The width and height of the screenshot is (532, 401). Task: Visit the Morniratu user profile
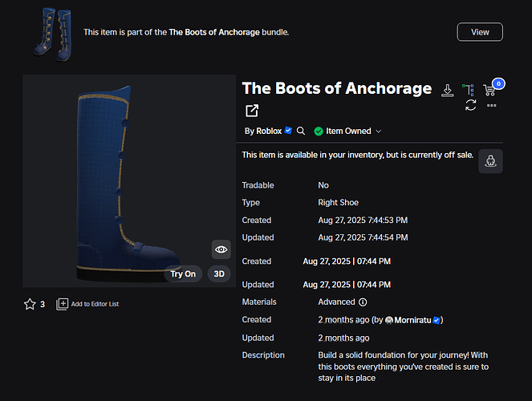[x=411, y=320]
